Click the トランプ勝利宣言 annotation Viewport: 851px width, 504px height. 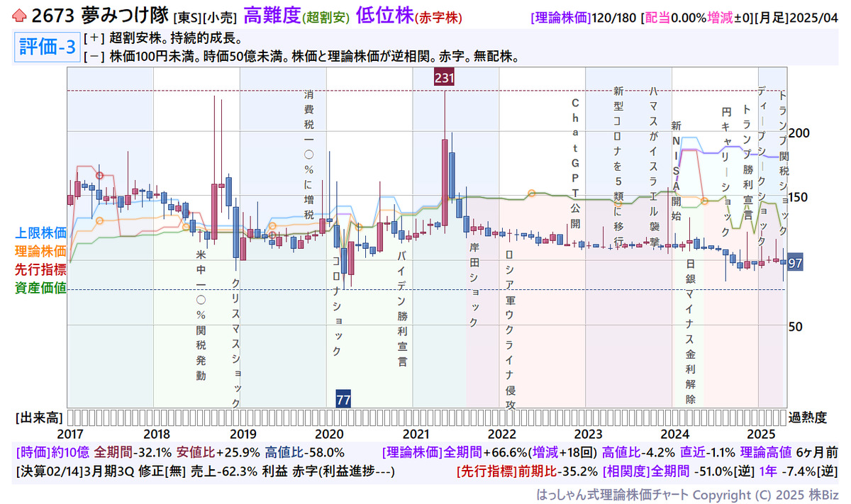point(747,162)
